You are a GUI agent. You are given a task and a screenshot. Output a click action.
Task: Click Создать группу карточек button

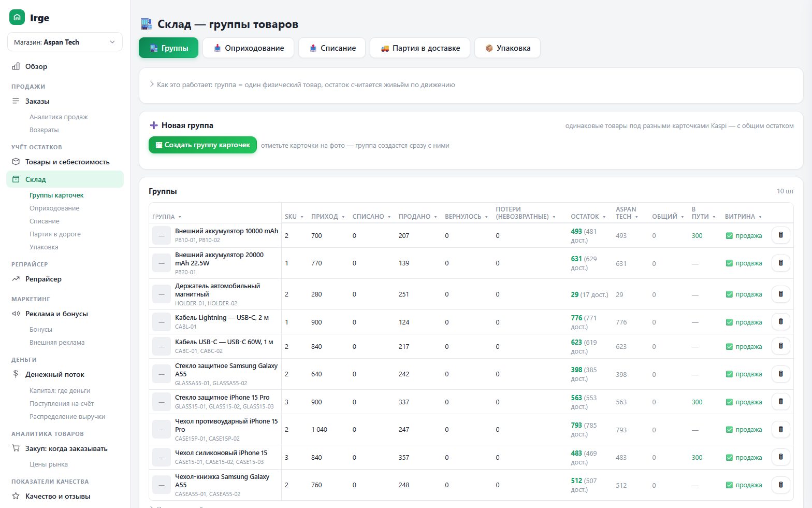(x=203, y=145)
